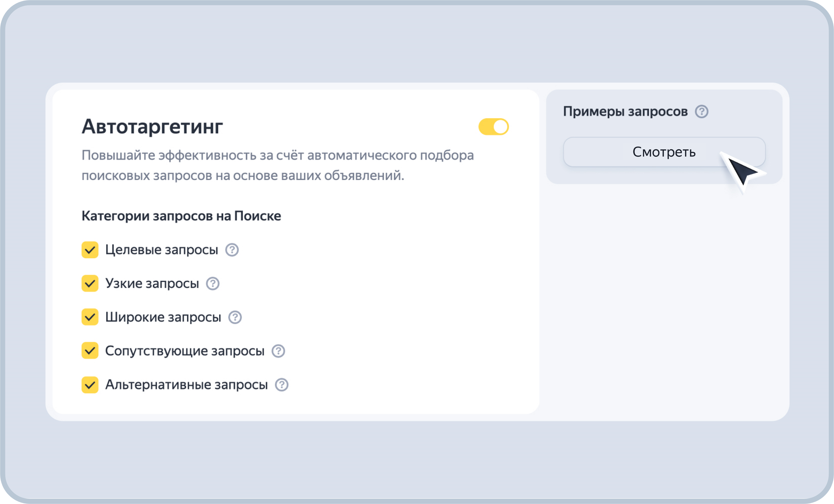
Task: Open help tooltip for Альтернативные запросы
Action: 282,385
